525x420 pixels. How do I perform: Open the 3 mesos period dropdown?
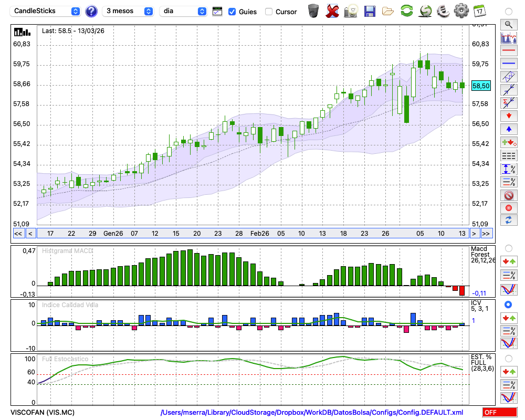pos(129,11)
